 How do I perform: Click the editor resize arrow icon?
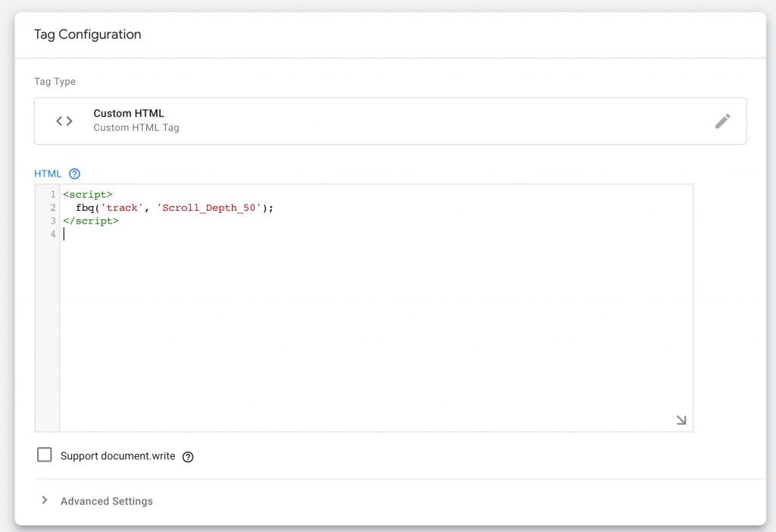pyautogui.click(x=681, y=420)
